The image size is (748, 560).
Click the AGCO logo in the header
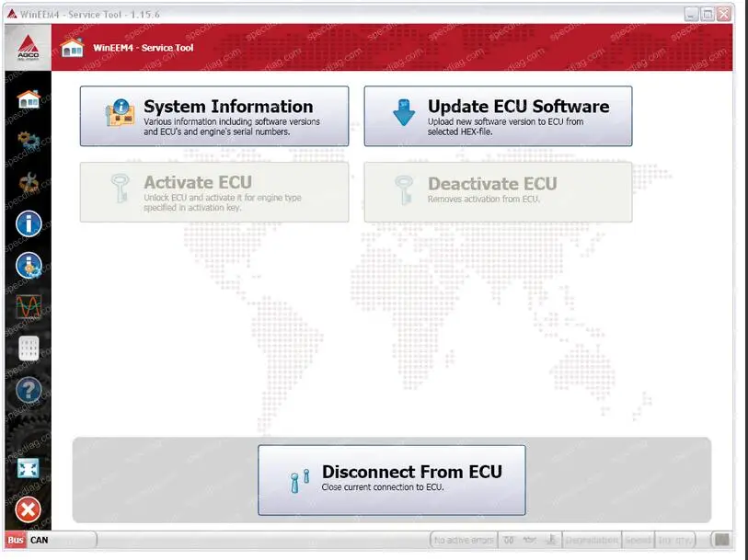pyautogui.click(x=29, y=48)
